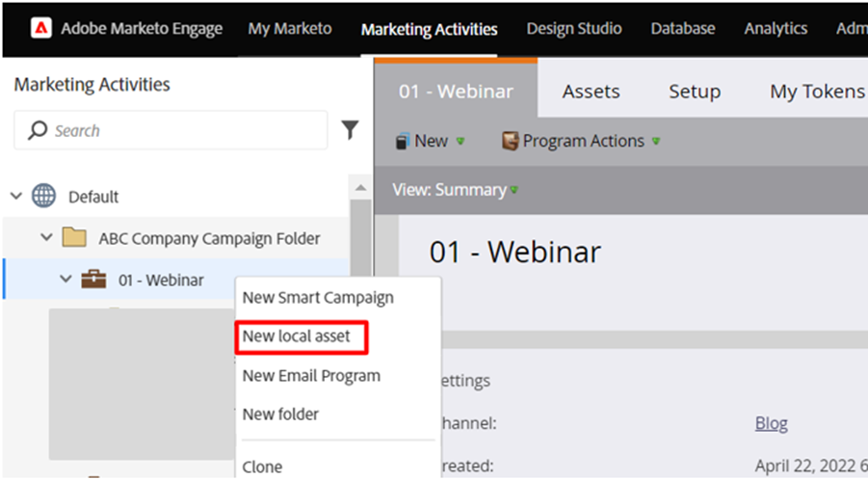Click the 01 - Webinar page heading

(514, 252)
